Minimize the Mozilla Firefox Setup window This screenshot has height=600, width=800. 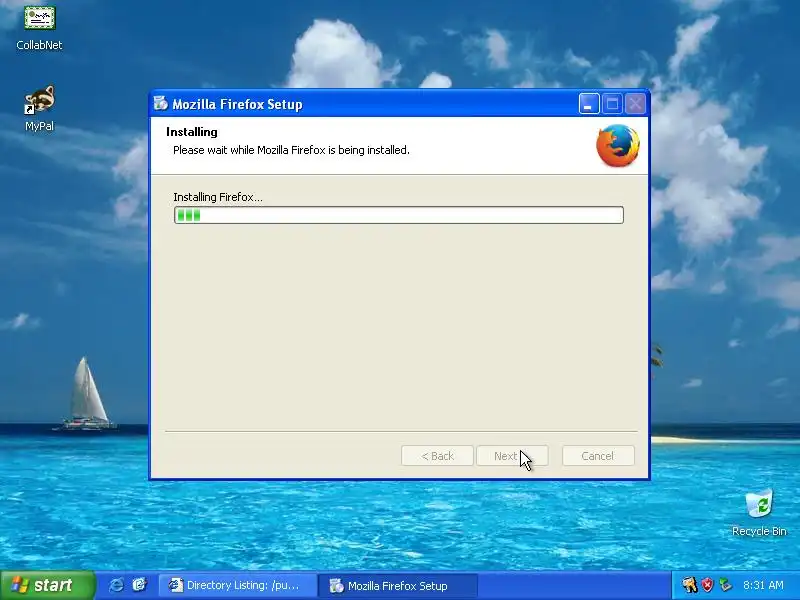coord(589,104)
